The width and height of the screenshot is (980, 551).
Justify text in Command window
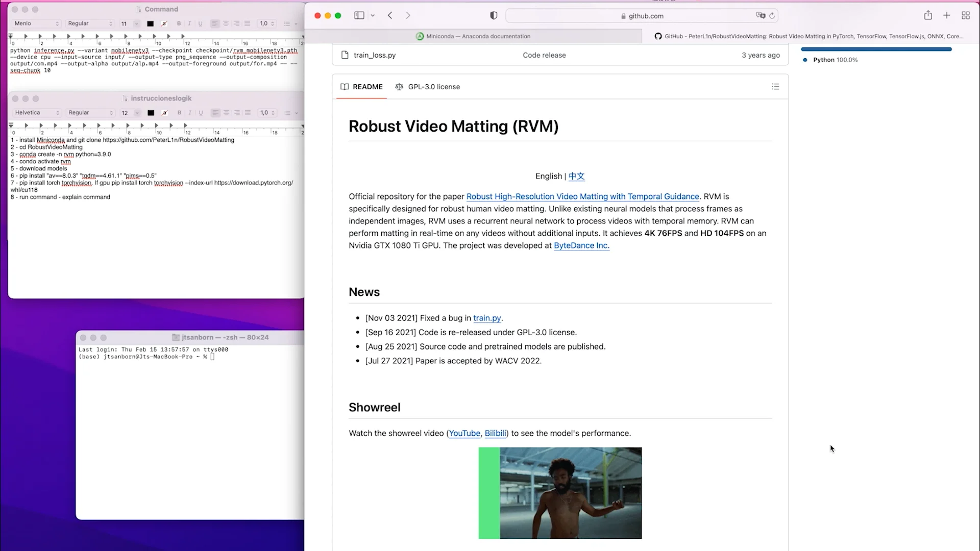[247, 23]
